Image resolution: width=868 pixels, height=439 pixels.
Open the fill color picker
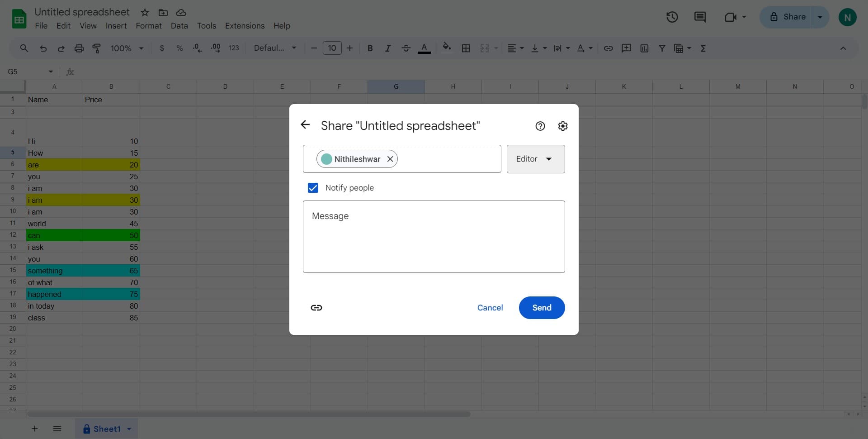coord(447,48)
